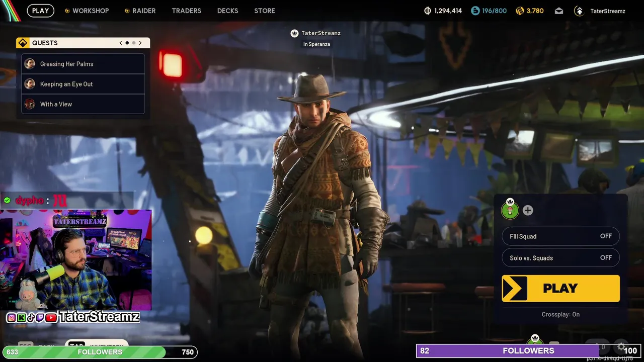Click trader portrait next to With a View

30,104
